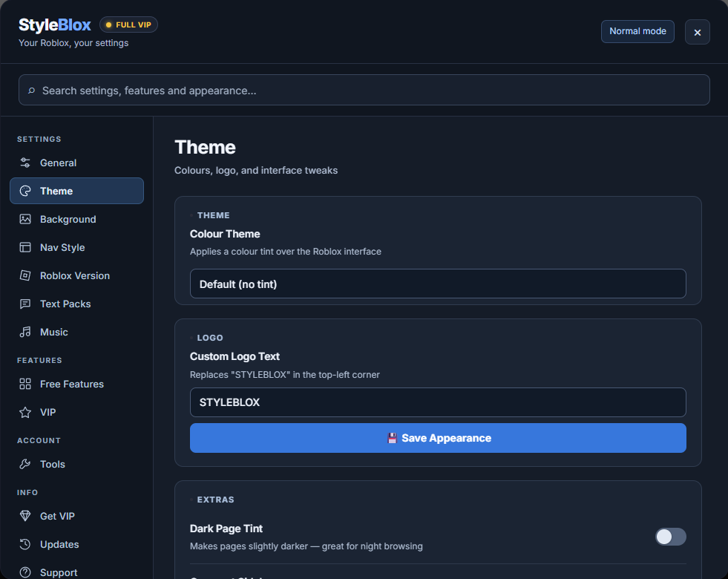The height and width of the screenshot is (579, 728).
Task: Close the StyleBlox settings panel
Action: pyautogui.click(x=698, y=32)
